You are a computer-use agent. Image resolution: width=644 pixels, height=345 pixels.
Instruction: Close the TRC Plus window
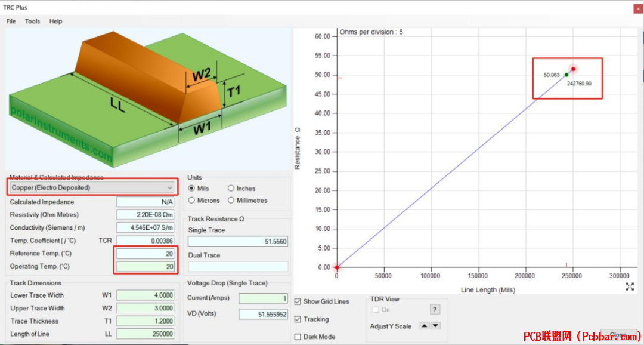point(637,8)
